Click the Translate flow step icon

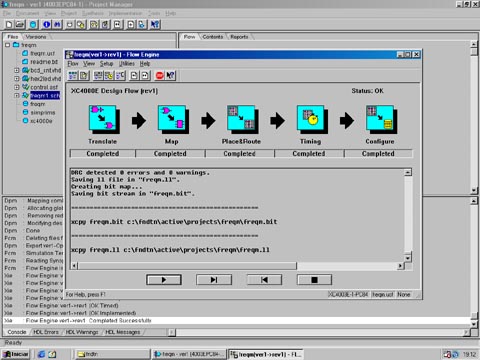(103, 120)
